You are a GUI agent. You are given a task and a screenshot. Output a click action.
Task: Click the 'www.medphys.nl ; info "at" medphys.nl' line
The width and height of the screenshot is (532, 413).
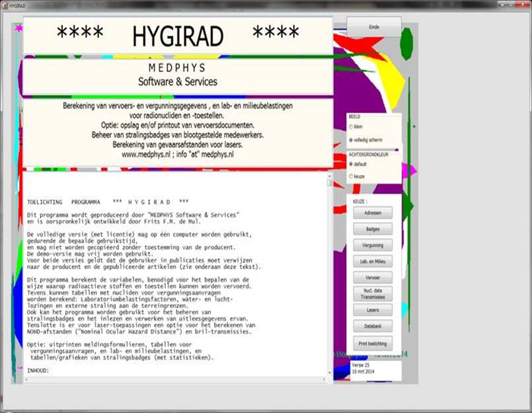pyautogui.click(x=178, y=155)
